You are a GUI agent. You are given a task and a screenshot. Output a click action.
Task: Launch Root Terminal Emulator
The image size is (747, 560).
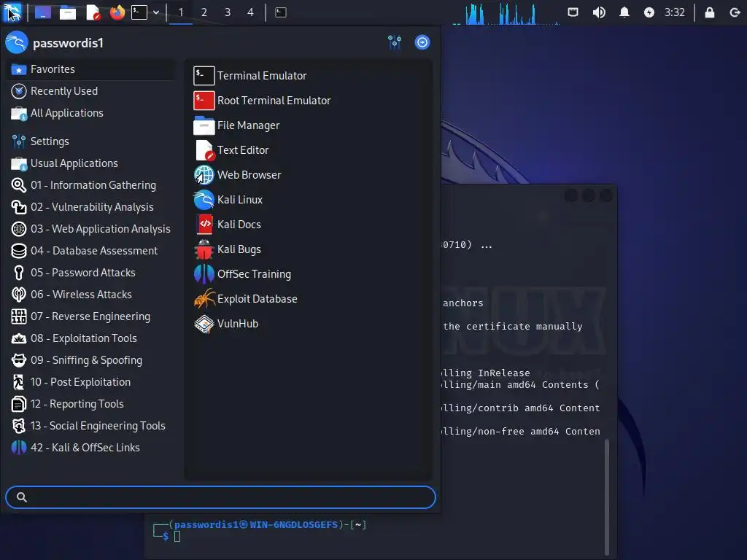(x=309, y=101)
